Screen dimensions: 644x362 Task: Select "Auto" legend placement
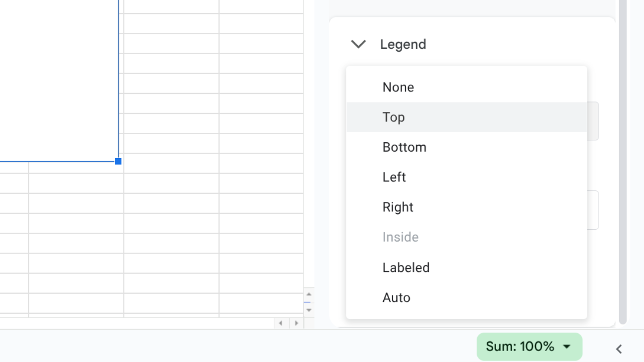click(396, 297)
